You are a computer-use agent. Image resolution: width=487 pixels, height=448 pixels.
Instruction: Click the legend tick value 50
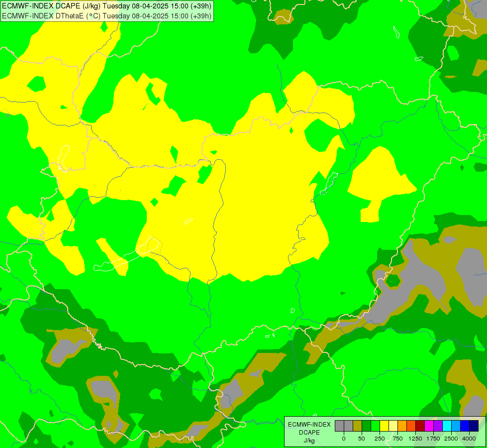[x=361, y=439]
